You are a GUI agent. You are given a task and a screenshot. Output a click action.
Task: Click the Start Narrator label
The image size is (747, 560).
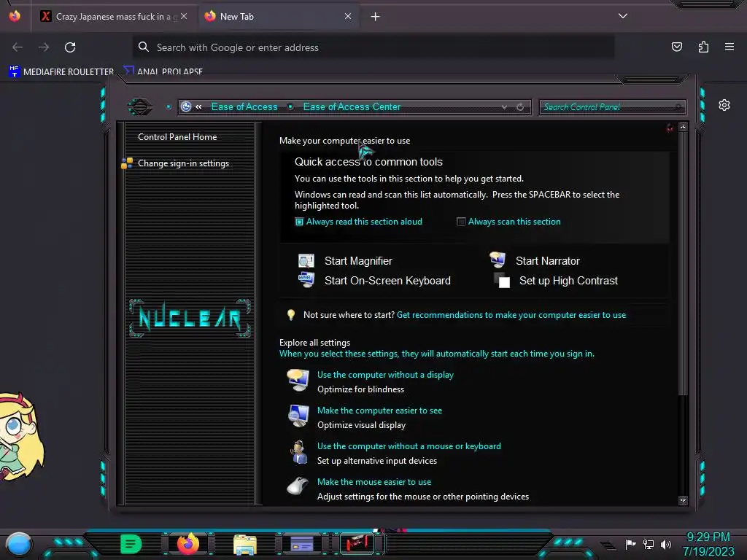coord(547,261)
